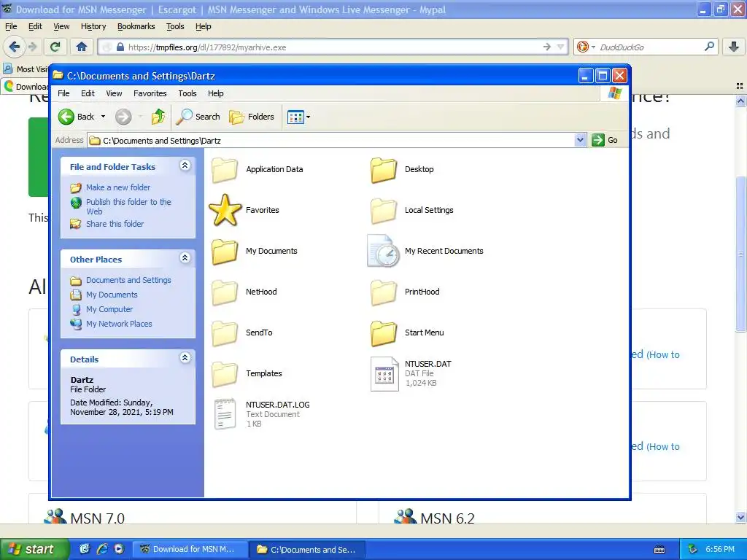Open the Mypal URL history dropdown
The image size is (747, 560).
click(561, 47)
